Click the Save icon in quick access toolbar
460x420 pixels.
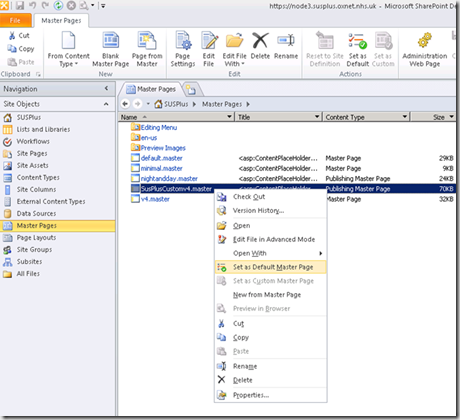20,6
